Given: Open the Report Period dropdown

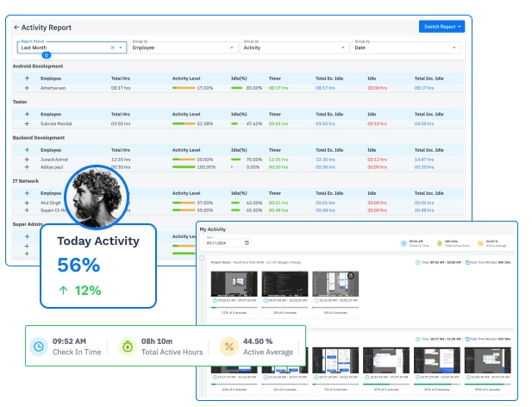Looking at the screenshot, I should 121,47.
